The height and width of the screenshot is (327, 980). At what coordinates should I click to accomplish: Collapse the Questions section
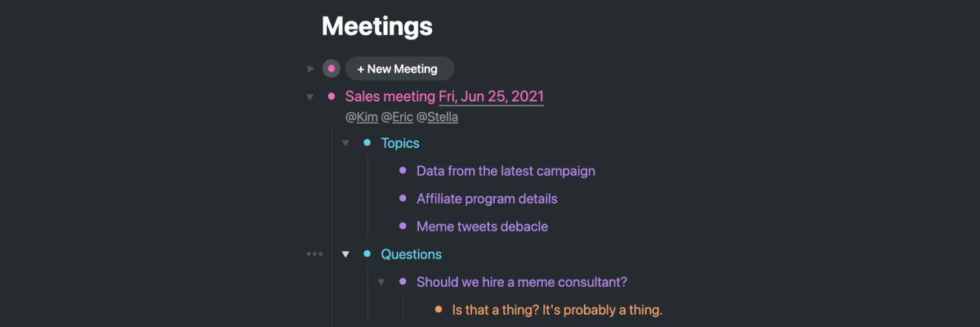click(345, 254)
